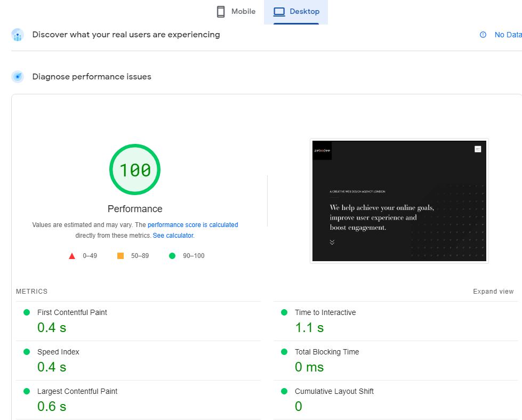Click the Largest Contentful Paint label
This screenshot has height=420, width=522.
(77, 391)
